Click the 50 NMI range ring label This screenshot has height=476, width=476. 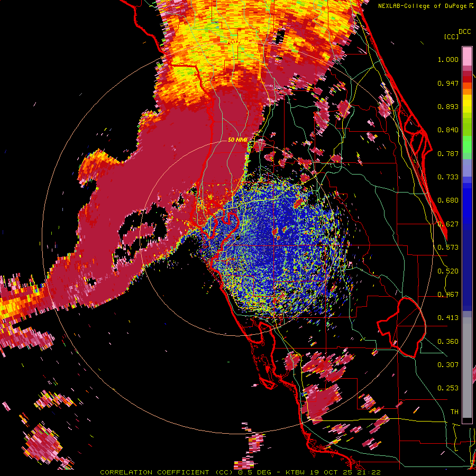[237, 140]
